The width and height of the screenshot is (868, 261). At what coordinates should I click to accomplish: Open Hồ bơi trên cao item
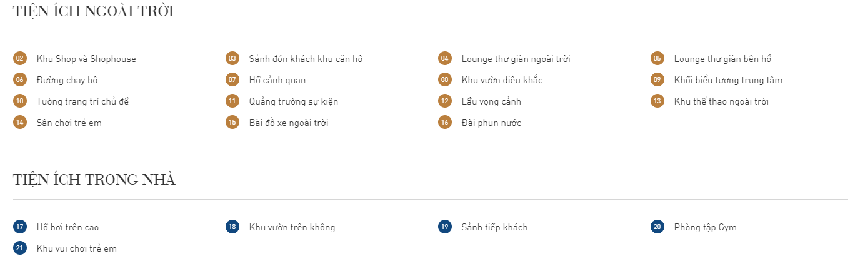[x=67, y=227]
